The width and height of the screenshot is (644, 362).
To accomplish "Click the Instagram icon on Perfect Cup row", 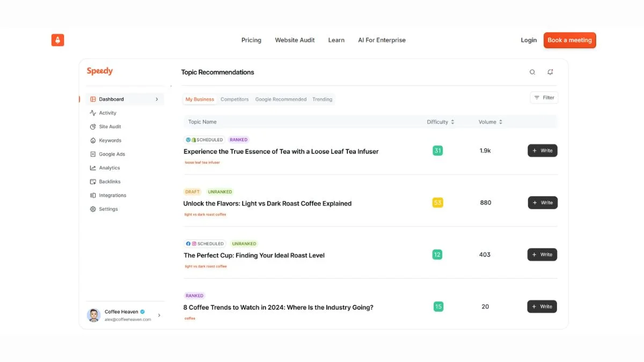I will tap(194, 243).
